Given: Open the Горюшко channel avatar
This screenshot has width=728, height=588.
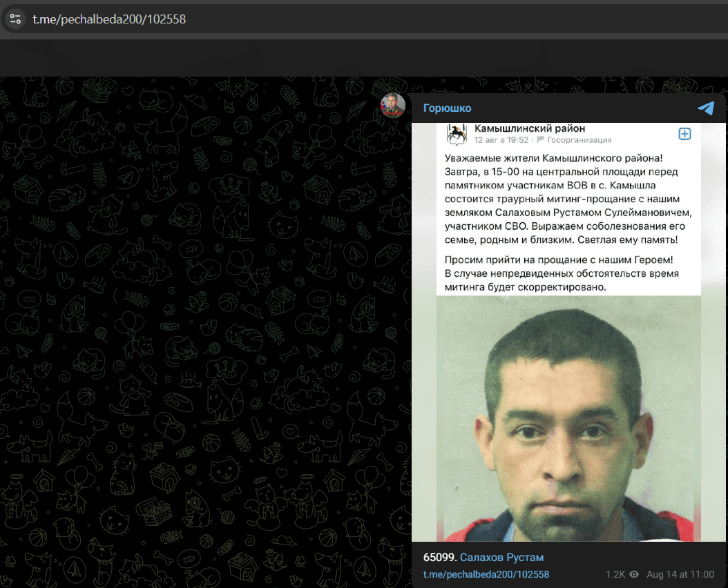Looking at the screenshot, I should [x=393, y=105].
